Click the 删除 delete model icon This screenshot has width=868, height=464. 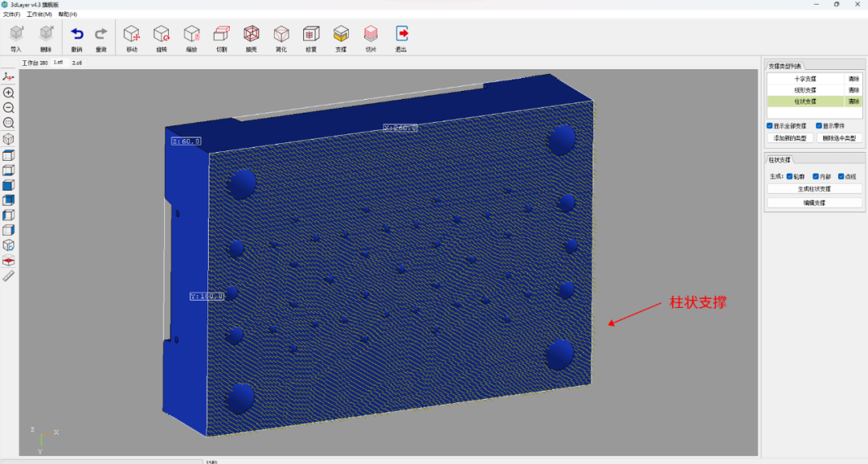(x=46, y=35)
